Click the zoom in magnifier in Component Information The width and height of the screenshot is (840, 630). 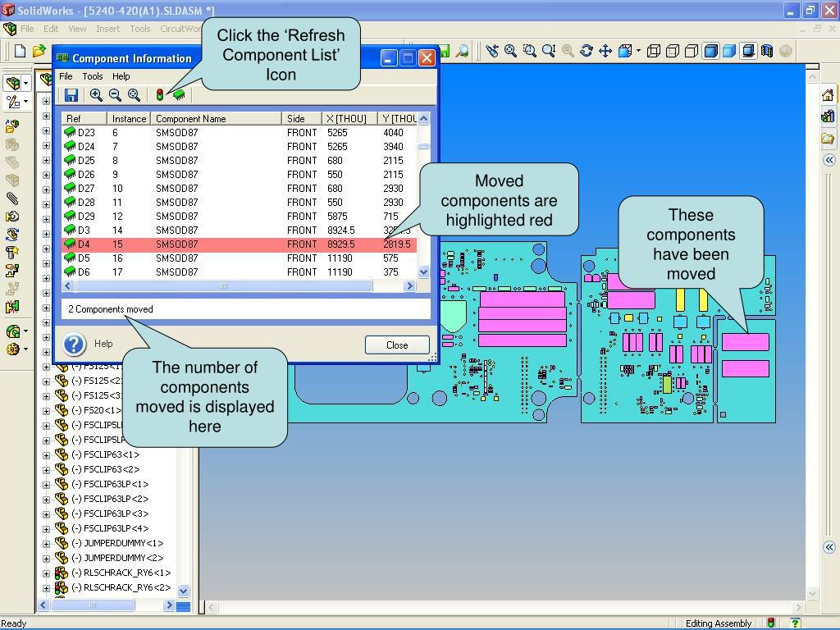[x=96, y=95]
